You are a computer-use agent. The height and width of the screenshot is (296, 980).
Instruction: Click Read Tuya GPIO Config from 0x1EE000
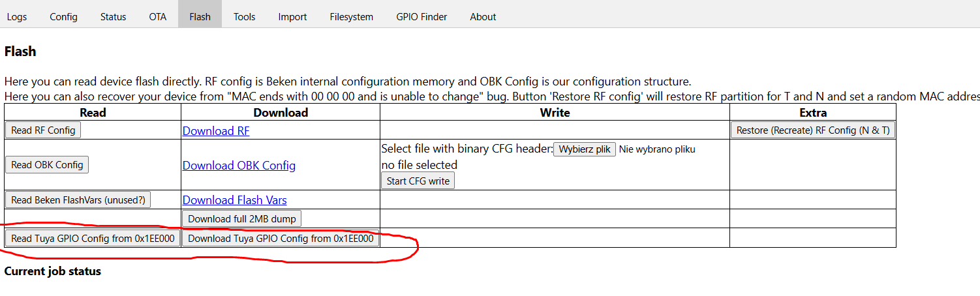pyautogui.click(x=93, y=238)
